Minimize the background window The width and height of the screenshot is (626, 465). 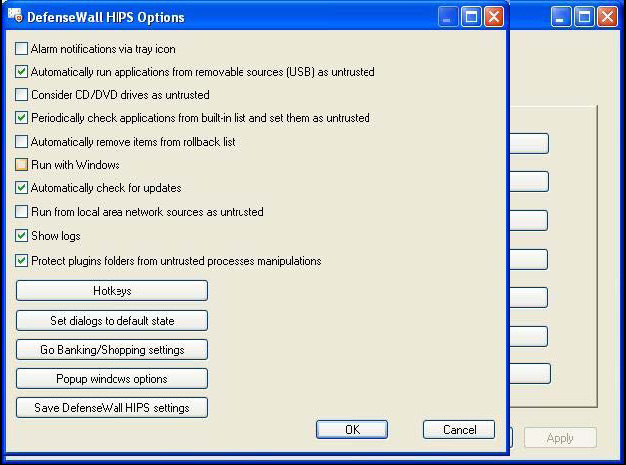coord(561,17)
